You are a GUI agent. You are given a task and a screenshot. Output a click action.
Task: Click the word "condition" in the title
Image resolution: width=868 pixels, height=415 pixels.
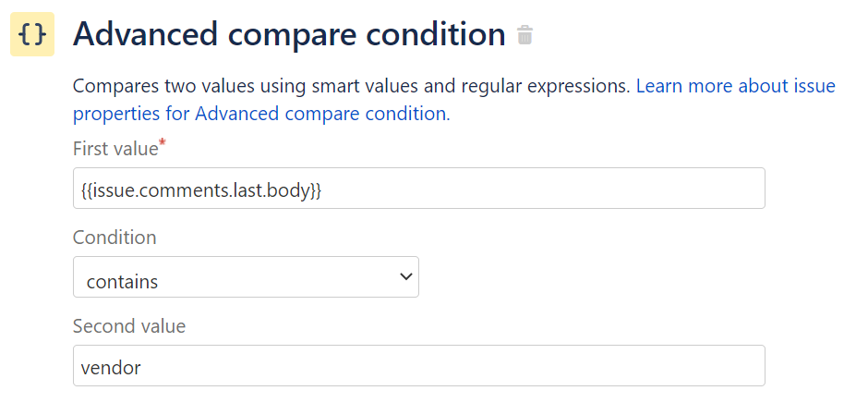[436, 35]
